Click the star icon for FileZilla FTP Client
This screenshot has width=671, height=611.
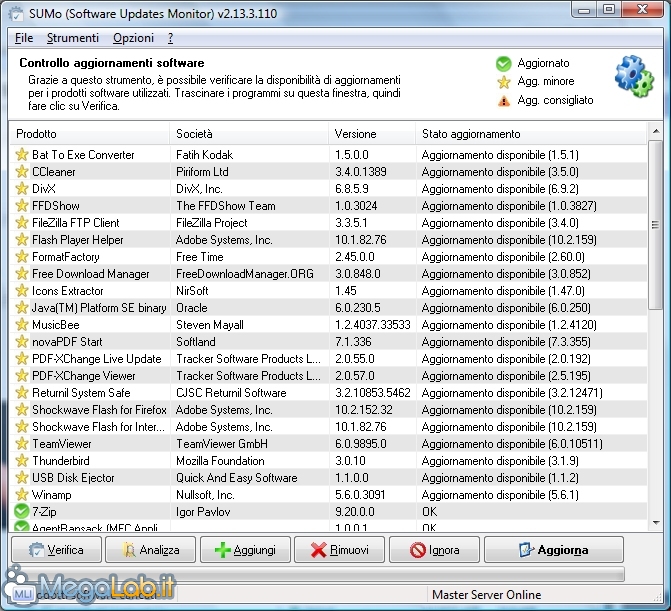click(21, 222)
